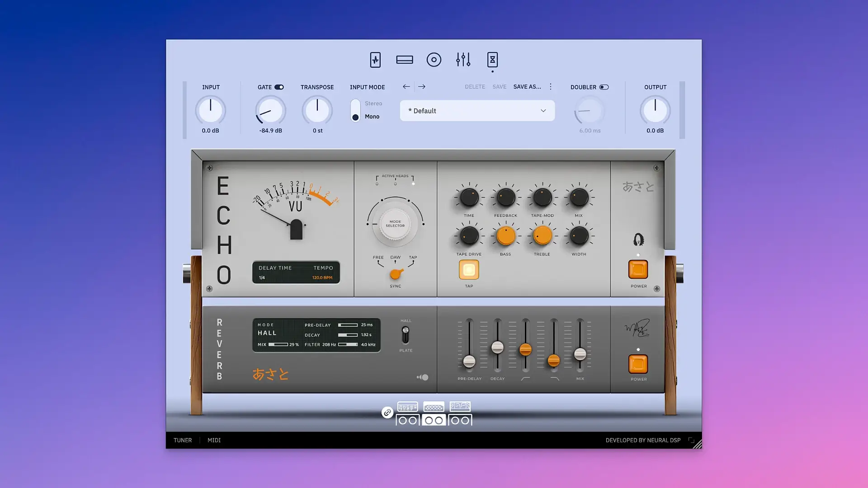868x488 pixels.
Task: Click the Echo TAP tempo pad
Action: (x=469, y=270)
